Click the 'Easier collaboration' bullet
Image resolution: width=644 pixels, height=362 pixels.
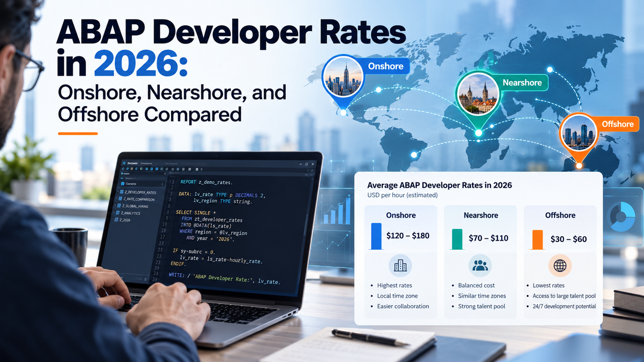point(403,306)
